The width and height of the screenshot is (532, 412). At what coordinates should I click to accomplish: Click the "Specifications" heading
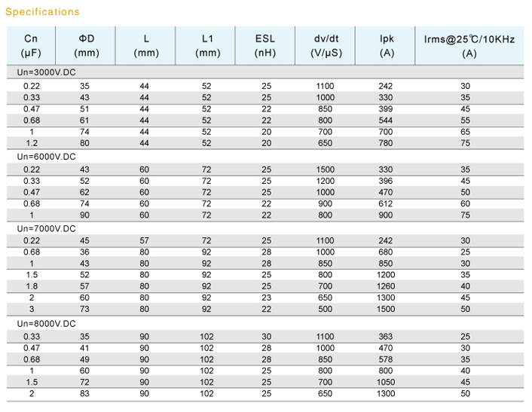tap(42, 12)
